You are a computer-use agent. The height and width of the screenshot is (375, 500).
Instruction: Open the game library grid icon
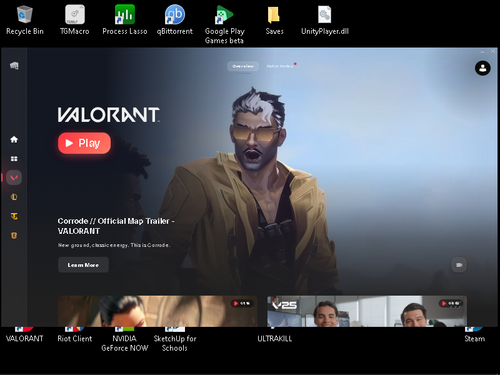pyautogui.click(x=14, y=159)
